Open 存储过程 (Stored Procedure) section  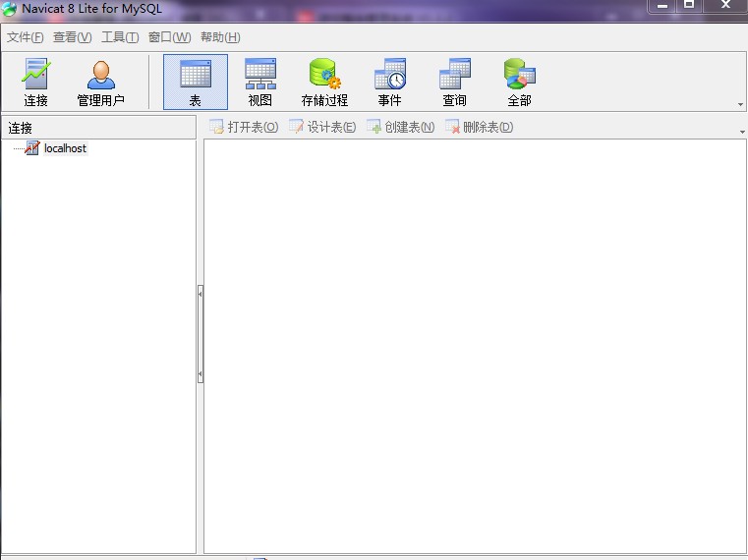tap(324, 83)
